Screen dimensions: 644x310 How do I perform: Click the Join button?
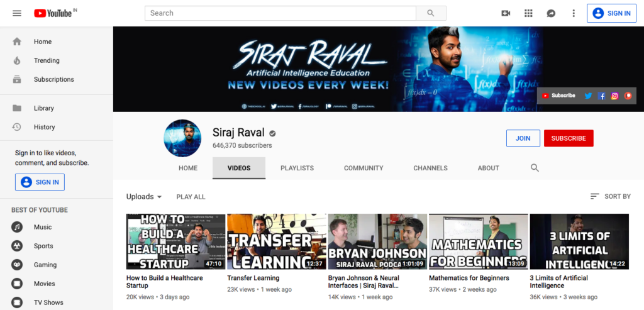523,138
